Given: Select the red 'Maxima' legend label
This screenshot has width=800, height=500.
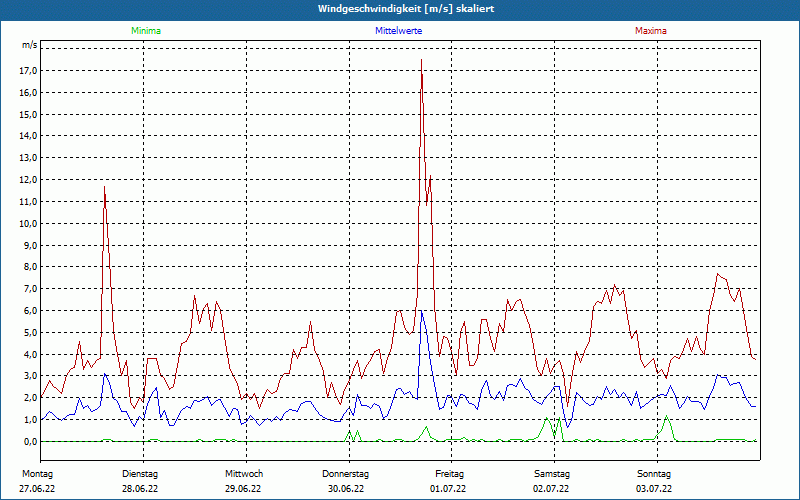Looking at the screenshot, I should tap(651, 31).
